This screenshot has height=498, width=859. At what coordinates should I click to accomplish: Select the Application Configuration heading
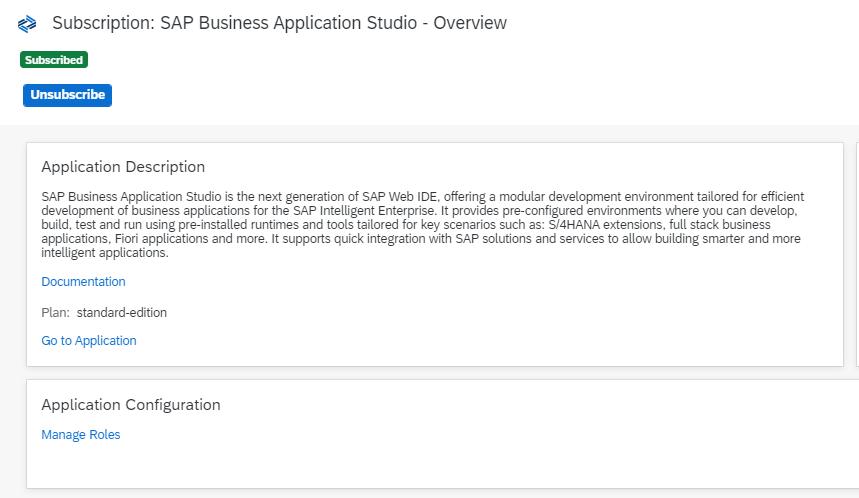[x=131, y=405]
